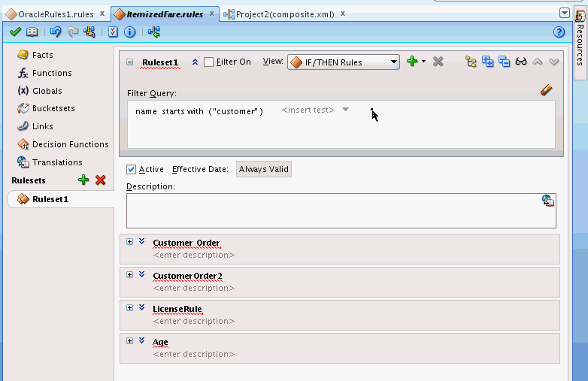Click enter description under Age rule
This screenshot has height=381, width=588.
[x=193, y=354]
